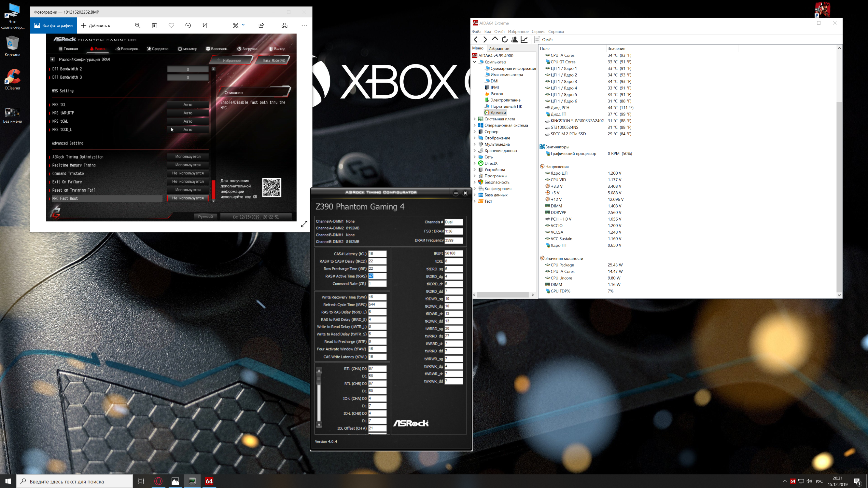This screenshot has height=488, width=868.
Task: Click the Timing Configurator vertical scrollbar
Action: (x=319, y=398)
